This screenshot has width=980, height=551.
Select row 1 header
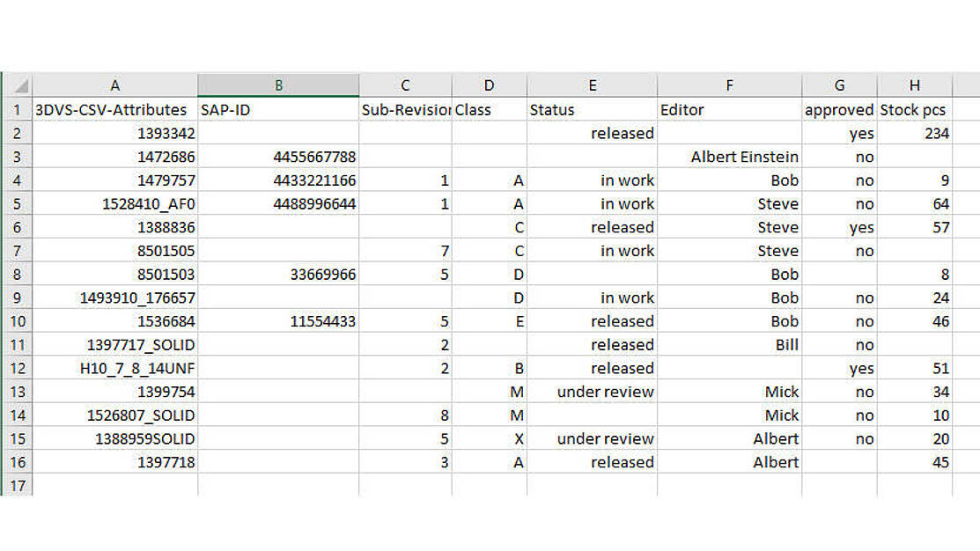[x=18, y=110]
